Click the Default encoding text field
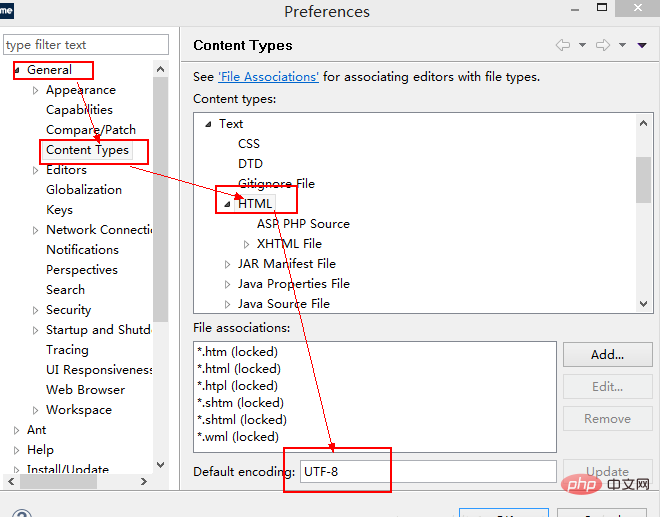This screenshot has height=517, width=660. pos(428,472)
